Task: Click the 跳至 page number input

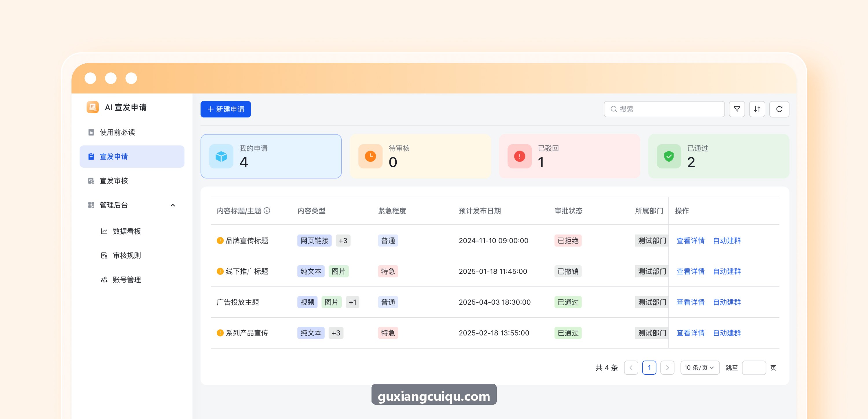Action: pyautogui.click(x=754, y=367)
